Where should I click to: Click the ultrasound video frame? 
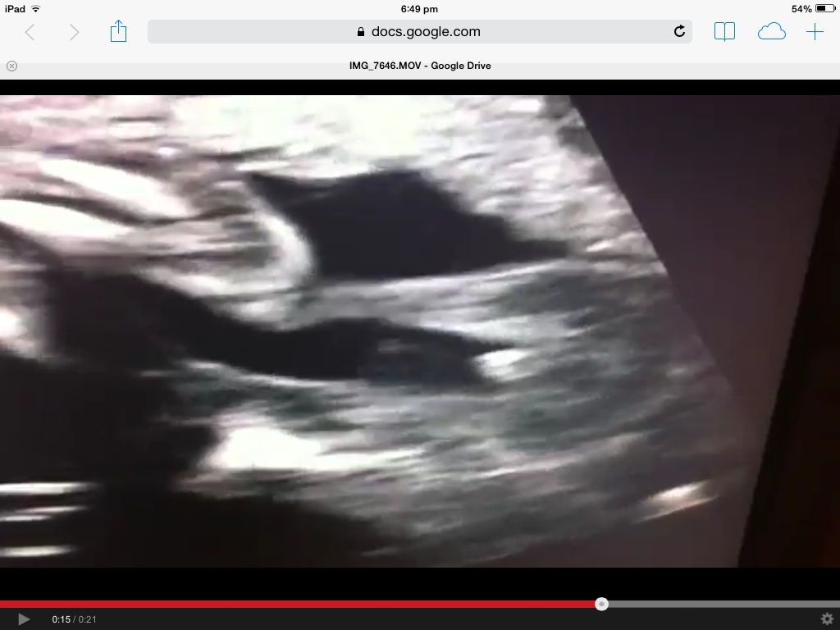pos(420,331)
